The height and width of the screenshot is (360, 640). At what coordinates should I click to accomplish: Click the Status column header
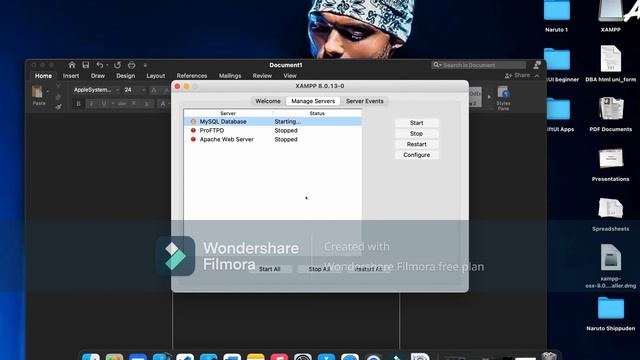pos(317,113)
